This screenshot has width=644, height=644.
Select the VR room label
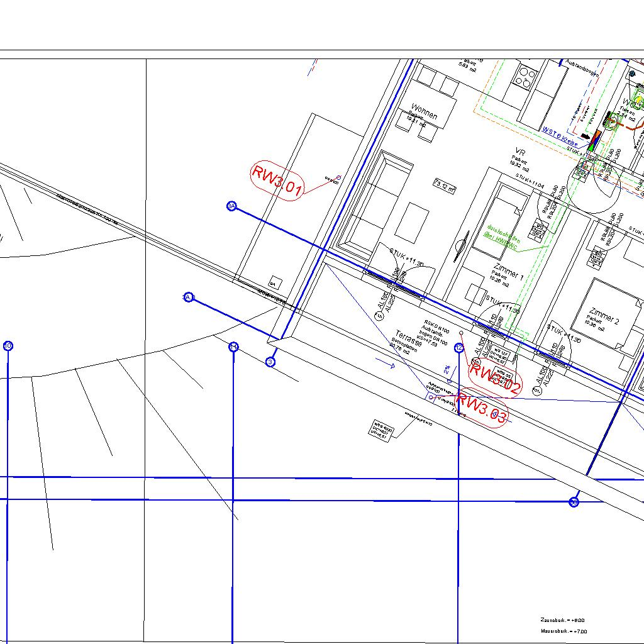coord(519,153)
